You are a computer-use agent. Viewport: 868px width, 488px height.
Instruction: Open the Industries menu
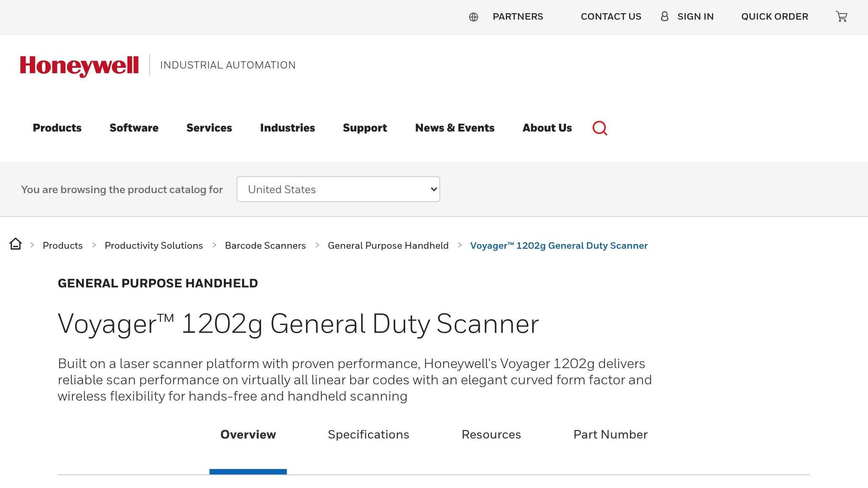coord(287,128)
